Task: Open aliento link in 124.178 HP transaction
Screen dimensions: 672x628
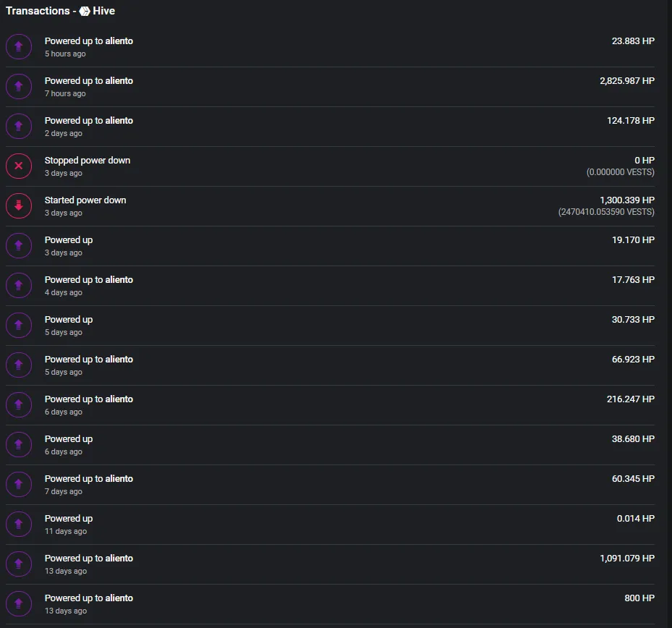Action: click(119, 121)
